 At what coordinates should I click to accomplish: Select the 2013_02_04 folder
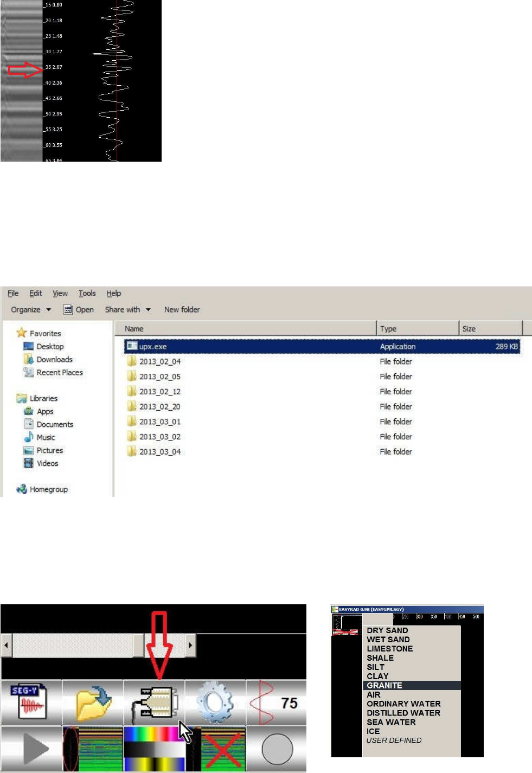[x=154, y=361]
